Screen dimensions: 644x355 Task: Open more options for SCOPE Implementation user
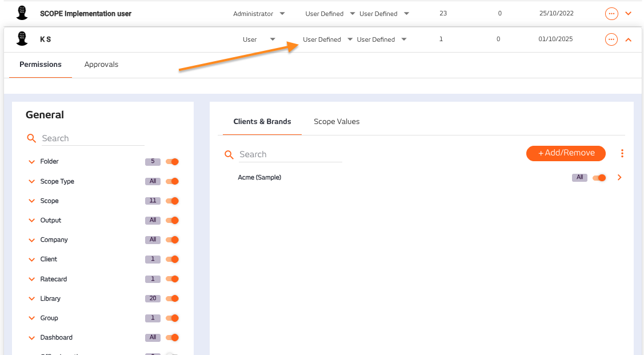(611, 13)
